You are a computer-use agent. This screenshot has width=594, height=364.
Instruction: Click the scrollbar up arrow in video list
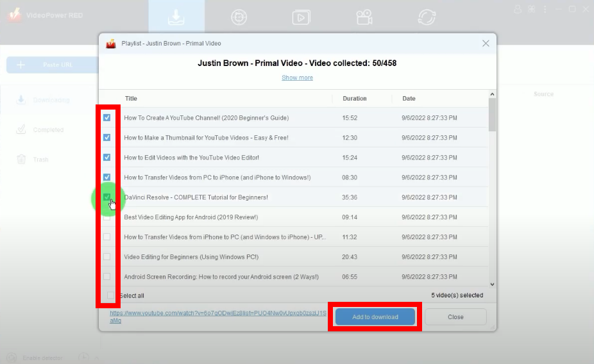click(492, 94)
